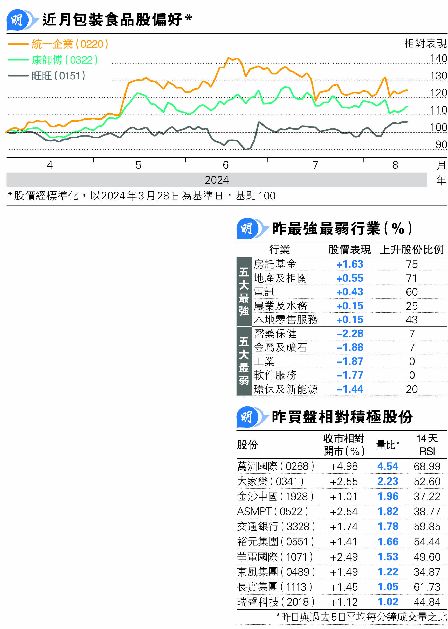Click the -2.28 weakest sector value
Image resolution: width=448 pixels, height=629 pixels.
point(350,334)
